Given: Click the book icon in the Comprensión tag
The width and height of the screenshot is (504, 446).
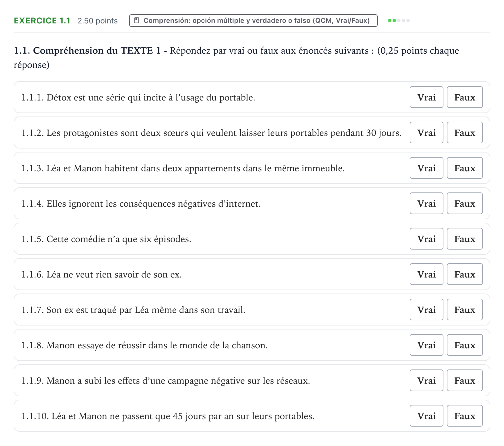Looking at the screenshot, I should 137,21.
